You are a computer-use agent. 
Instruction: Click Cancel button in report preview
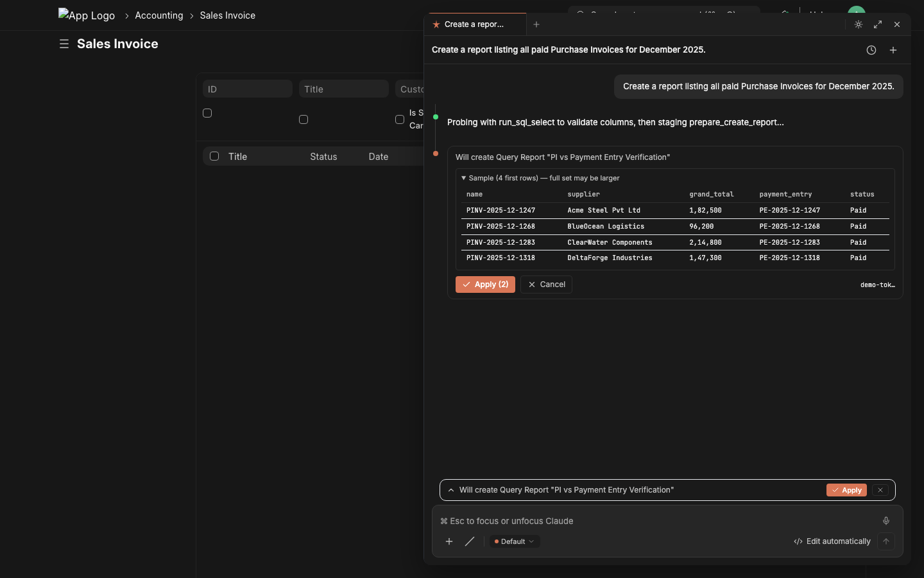546,285
